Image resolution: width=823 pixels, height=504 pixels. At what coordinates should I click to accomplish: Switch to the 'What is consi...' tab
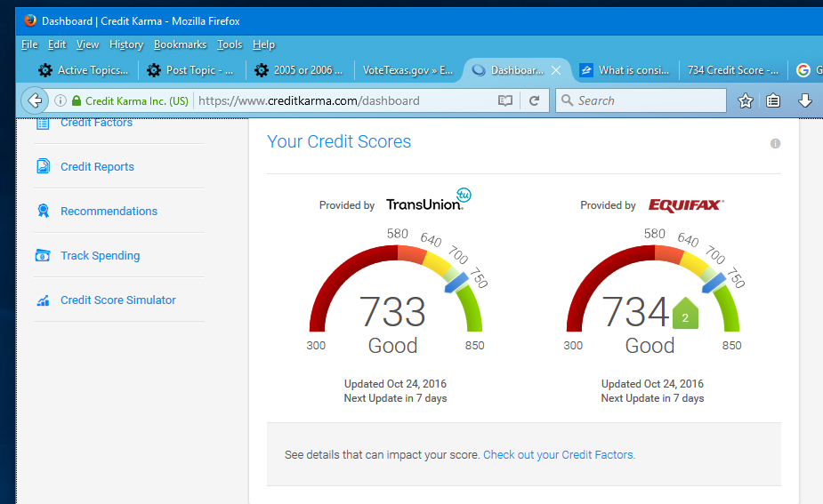coord(625,70)
